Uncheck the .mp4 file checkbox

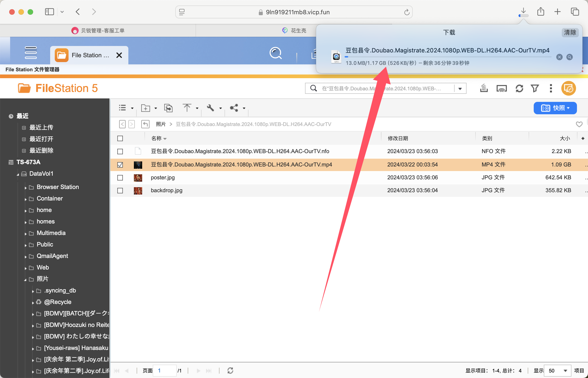pos(120,165)
